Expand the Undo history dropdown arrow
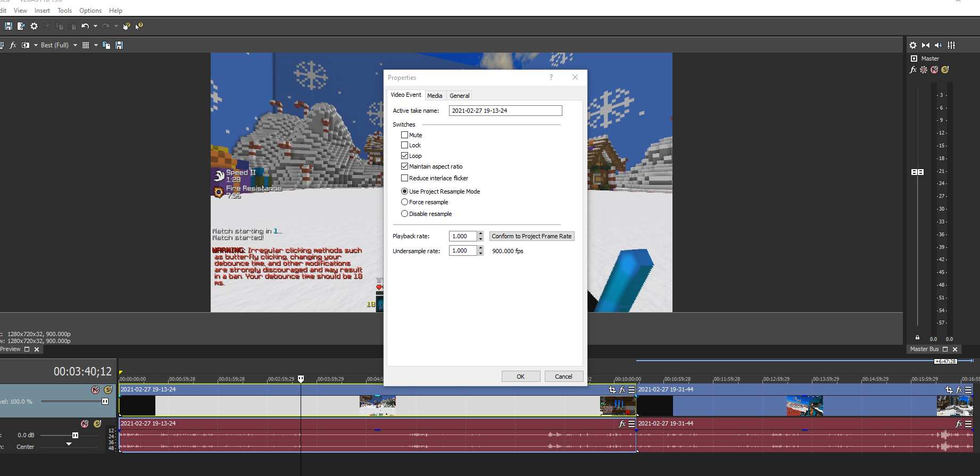 pyautogui.click(x=96, y=26)
